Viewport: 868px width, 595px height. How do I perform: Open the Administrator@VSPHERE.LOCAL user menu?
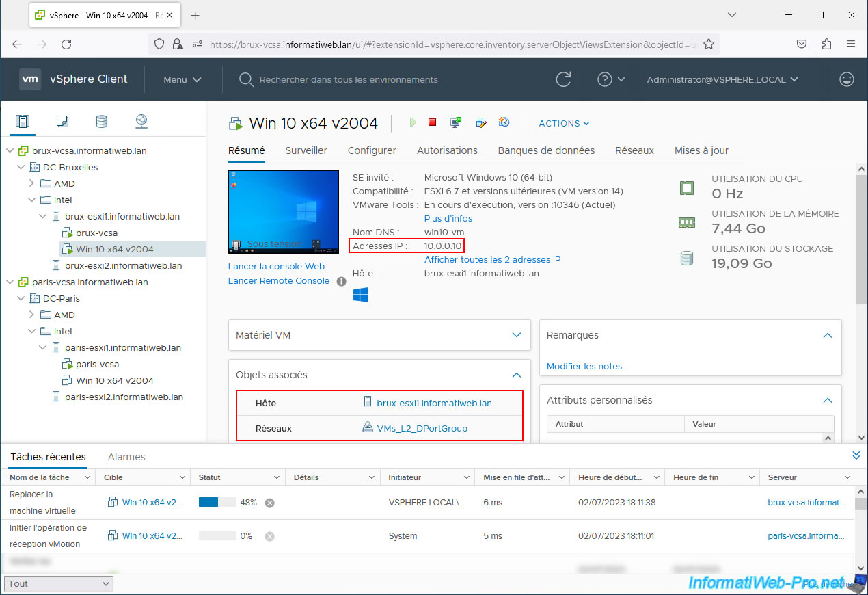(722, 79)
